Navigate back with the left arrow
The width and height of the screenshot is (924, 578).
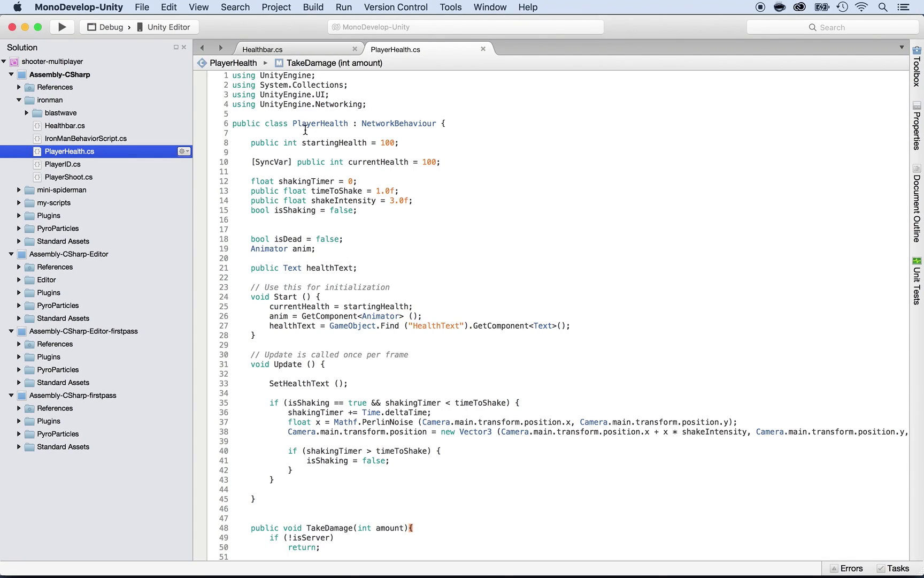[x=202, y=48]
